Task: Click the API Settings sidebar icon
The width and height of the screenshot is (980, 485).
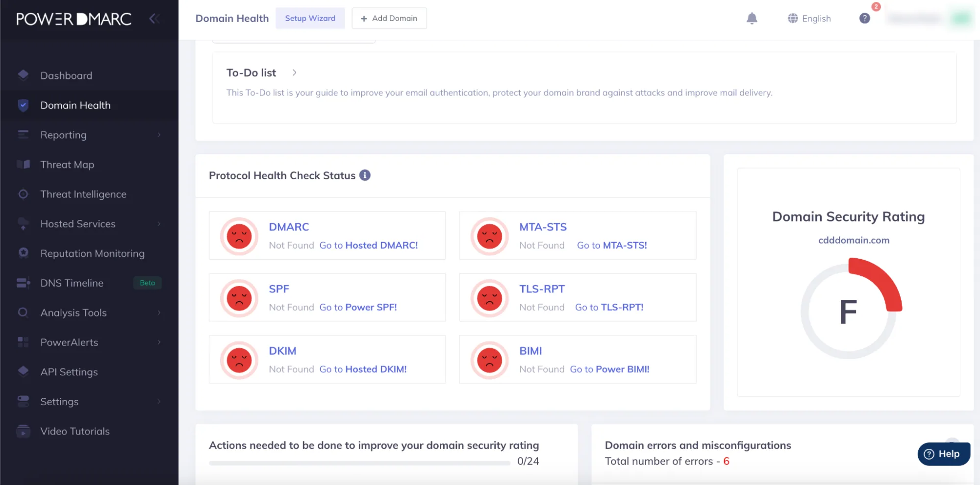Action: (23, 371)
